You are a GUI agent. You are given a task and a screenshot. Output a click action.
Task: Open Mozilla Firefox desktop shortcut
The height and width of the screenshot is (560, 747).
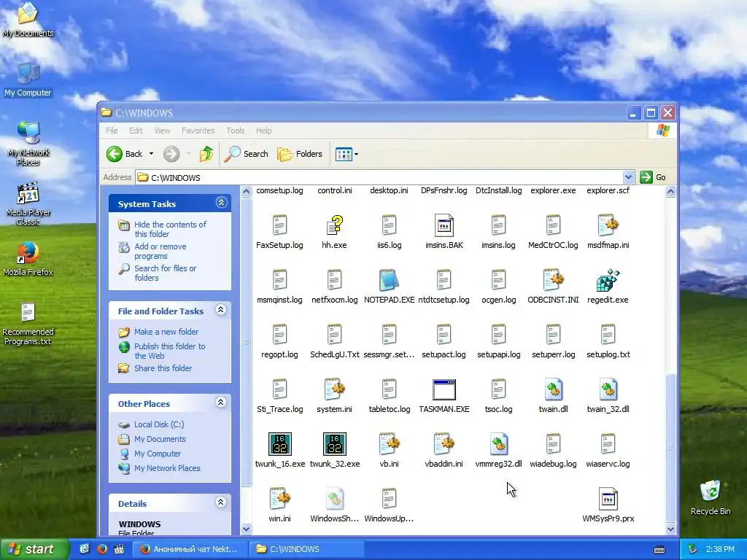28,253
